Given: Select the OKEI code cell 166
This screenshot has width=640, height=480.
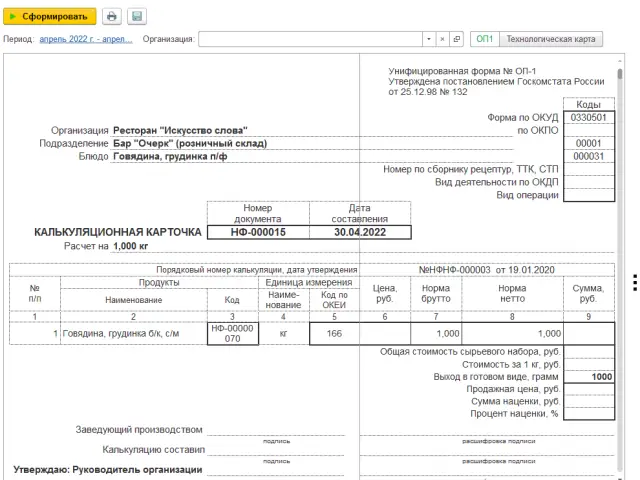Looking at the screenshot, I should 334,333.
